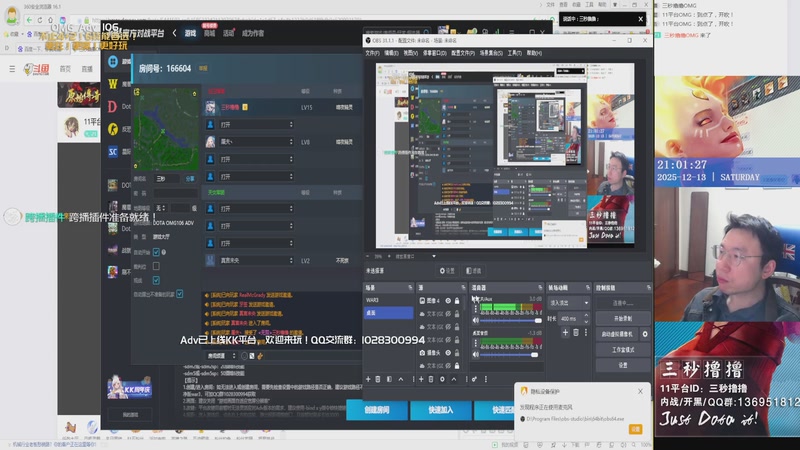The width and height of the screenshot is (800, 450).
Task: Move selected source up with arrow icon
Action: click(x=454, y=379)
